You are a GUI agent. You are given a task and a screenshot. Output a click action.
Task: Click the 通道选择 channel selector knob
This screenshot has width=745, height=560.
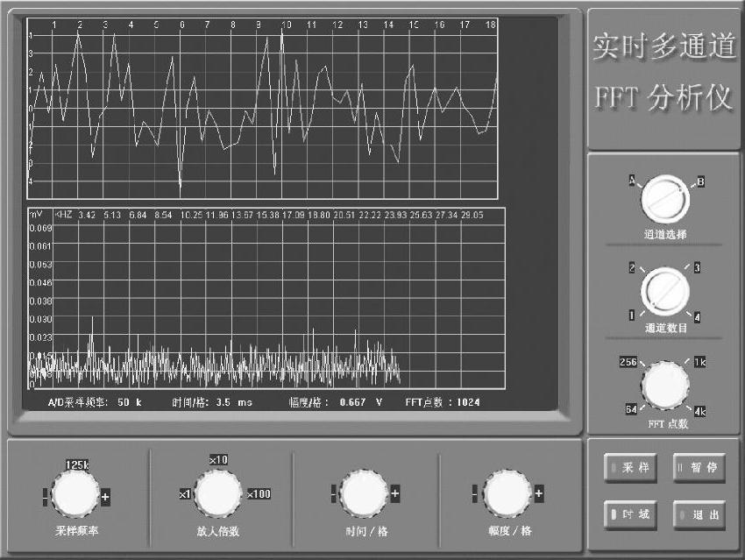tap(664, 201)
